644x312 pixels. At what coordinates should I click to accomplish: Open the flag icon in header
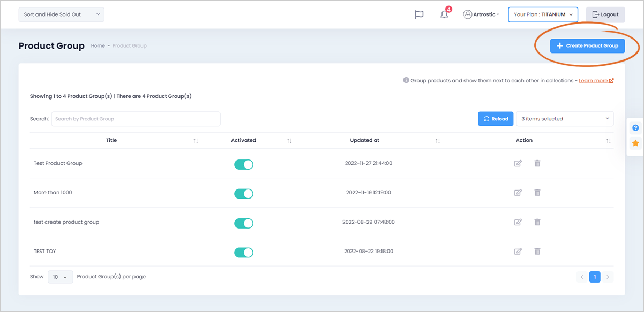pyautogui.click(x=419, y=14)
